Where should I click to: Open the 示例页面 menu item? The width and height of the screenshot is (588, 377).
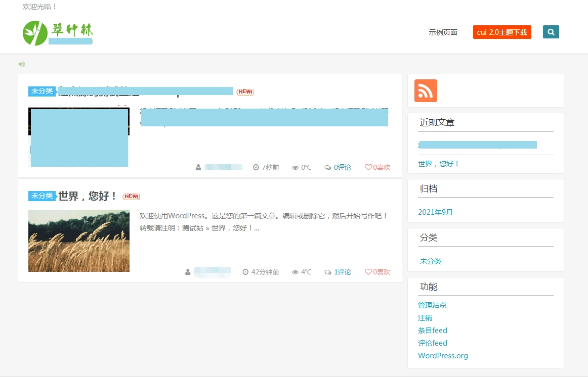[443, 32]
